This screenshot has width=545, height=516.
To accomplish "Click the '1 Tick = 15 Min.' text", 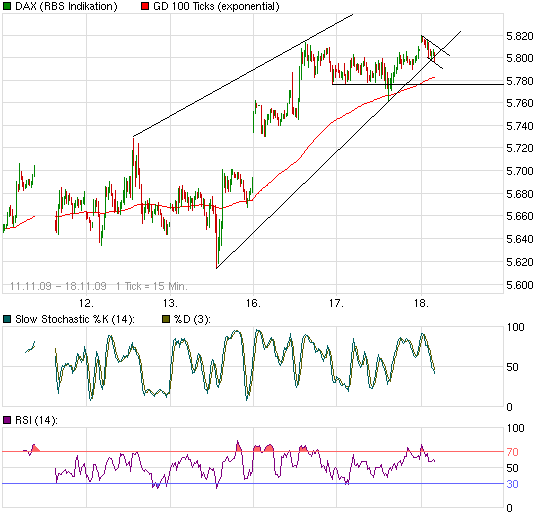I will (x=152, y=286).
